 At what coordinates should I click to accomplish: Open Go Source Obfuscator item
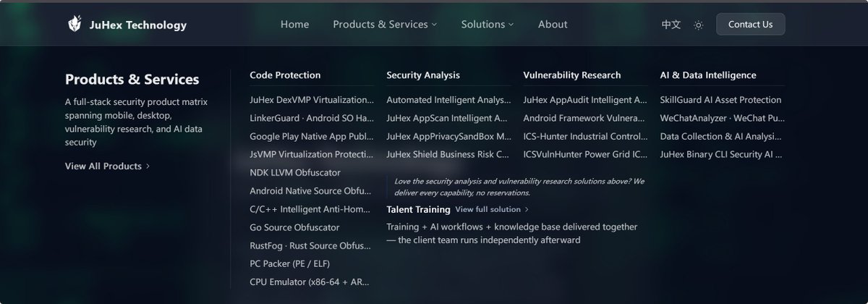coord(294,227)
